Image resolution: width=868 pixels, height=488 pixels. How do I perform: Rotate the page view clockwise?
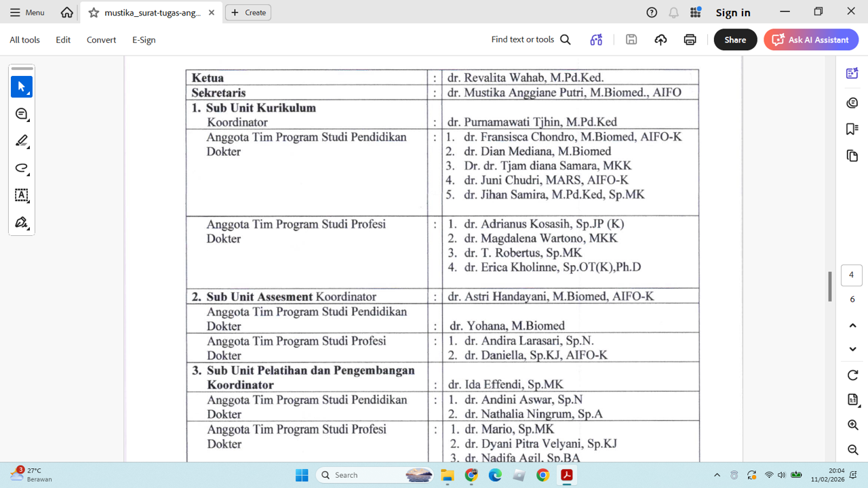[852, 375]
